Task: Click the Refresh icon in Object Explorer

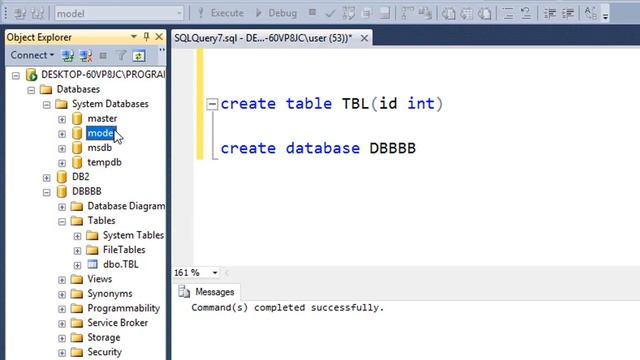Action: (139, 56)
